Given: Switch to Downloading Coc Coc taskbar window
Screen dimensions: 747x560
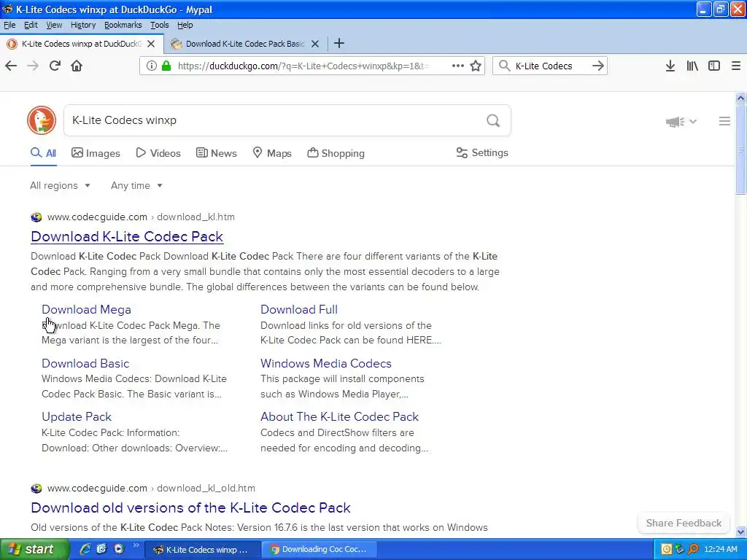Looking at the screenshot, I should [x=320, y=549].
